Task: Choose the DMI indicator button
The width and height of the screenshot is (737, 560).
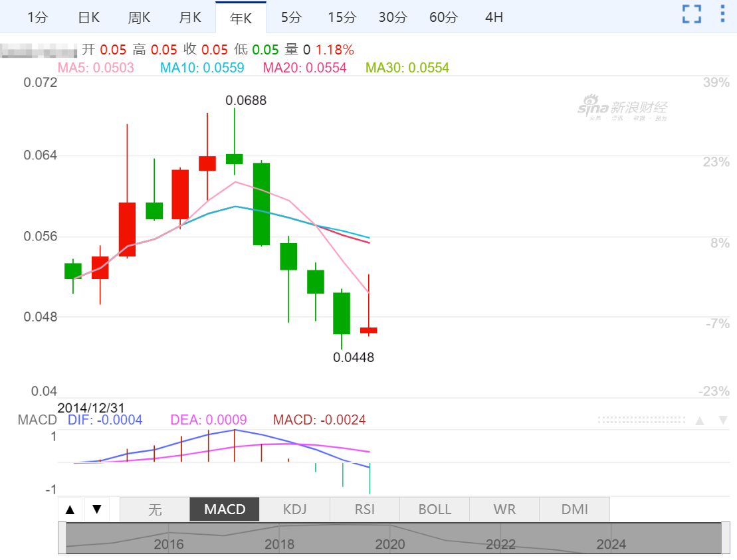Action: pos(574,510)
